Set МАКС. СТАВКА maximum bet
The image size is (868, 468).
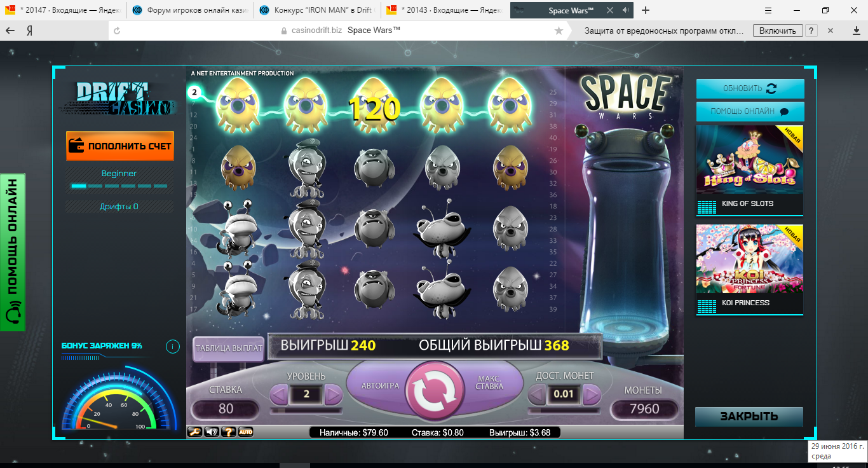pyautogui.click(x=489, y=383)
